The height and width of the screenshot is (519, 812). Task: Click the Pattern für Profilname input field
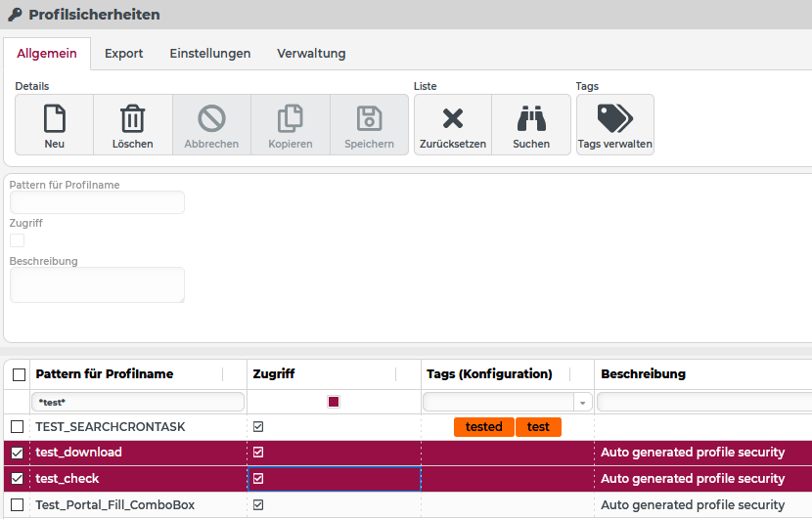[x=97, y=203]
